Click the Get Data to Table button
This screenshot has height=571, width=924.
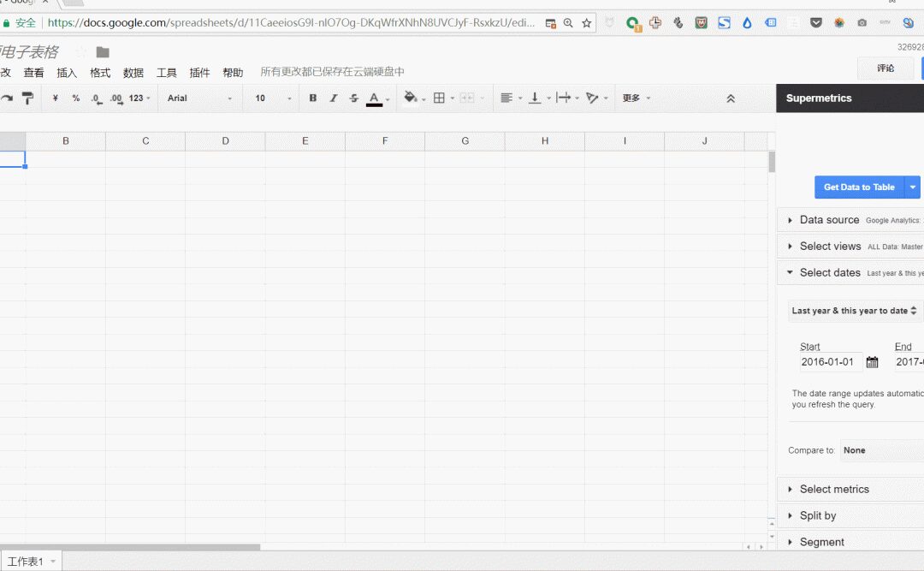pos(860,187)
